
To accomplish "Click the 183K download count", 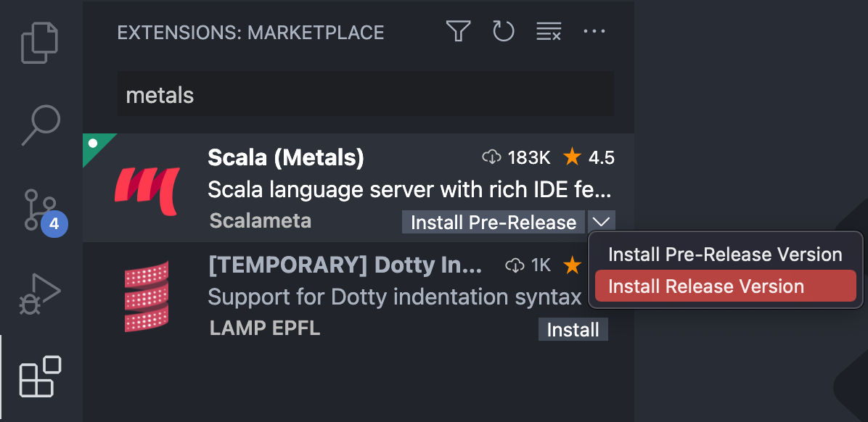I will click(515, 157).
